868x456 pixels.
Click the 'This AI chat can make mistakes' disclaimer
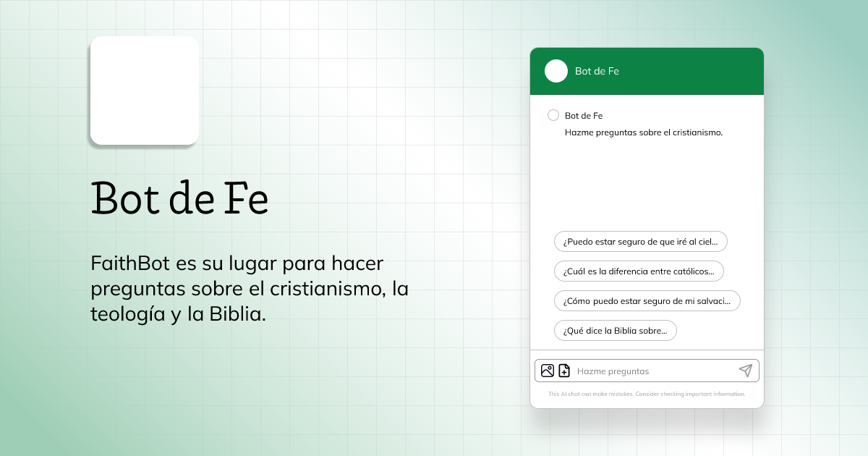[x=647, y=394]
